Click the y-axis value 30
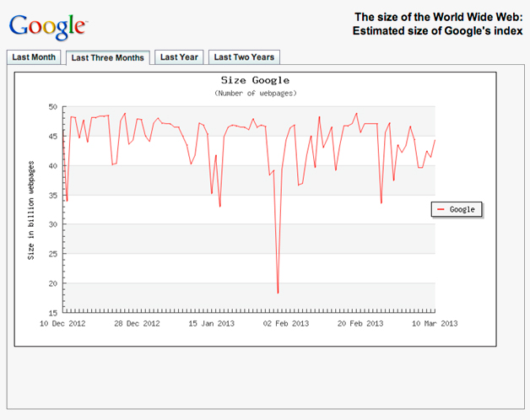The width and height of the screenshot is (530, 420). (53, 224)
